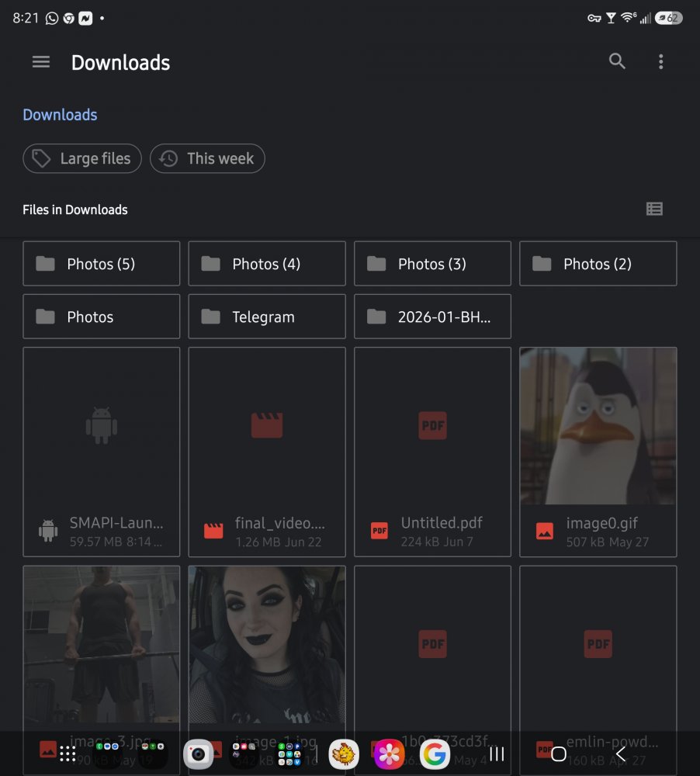700x776 pixels.
Task: Toggle the This week filter chip
Action: [x=207, y=158]
